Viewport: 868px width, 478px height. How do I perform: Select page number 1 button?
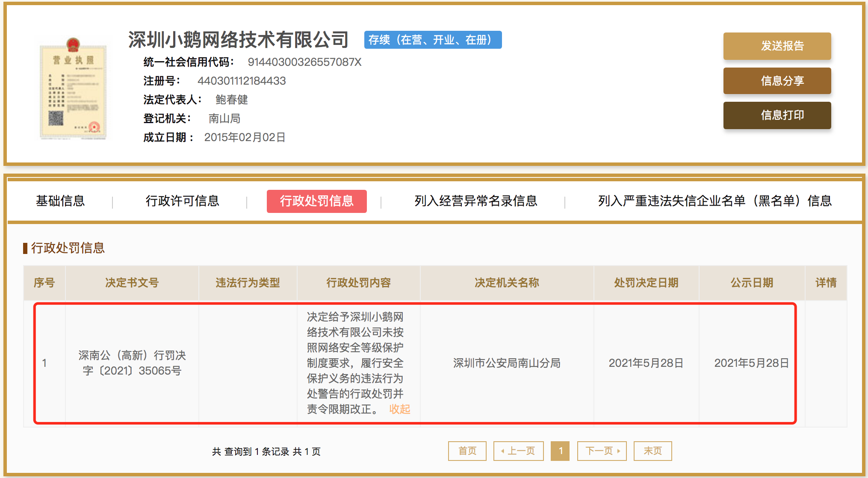click(560, 451)
